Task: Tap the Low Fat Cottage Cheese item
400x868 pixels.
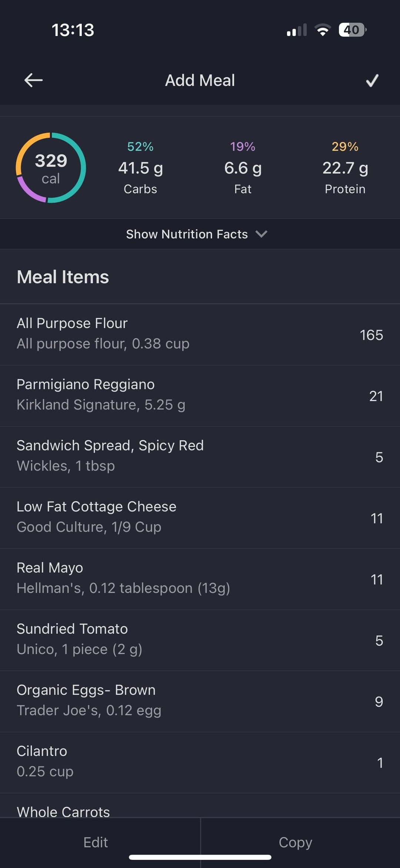Action: click(200, 517)
